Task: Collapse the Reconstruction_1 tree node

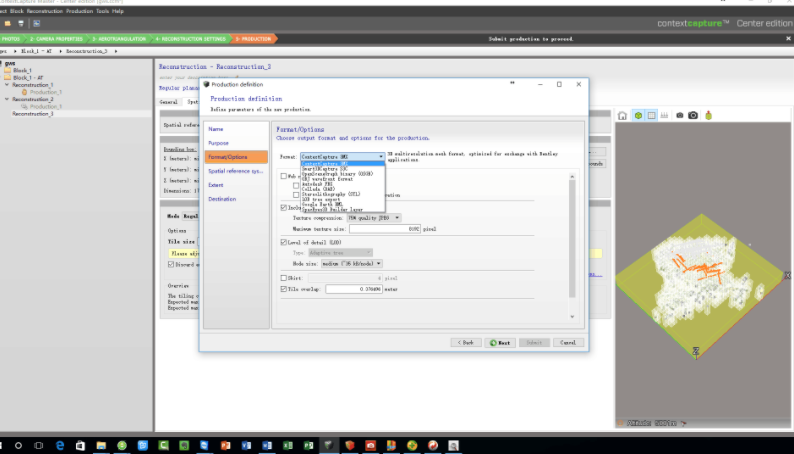Action: click(7, 85)
